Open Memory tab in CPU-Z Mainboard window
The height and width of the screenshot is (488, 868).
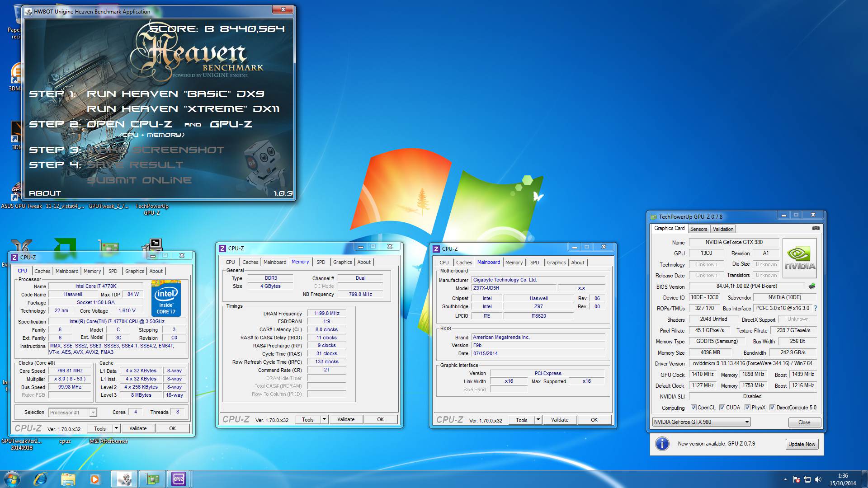tap(514, 263)
